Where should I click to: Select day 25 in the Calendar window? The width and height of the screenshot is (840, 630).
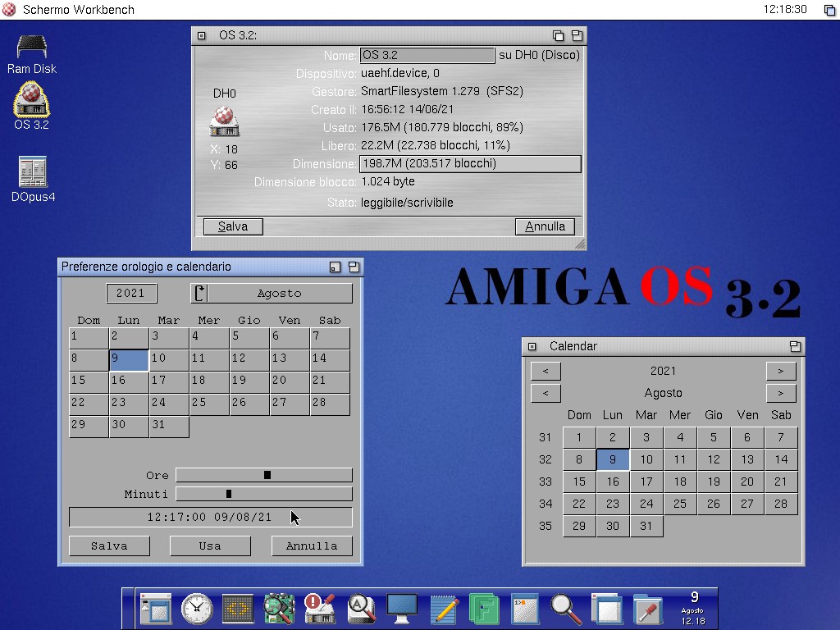[680, 504]
